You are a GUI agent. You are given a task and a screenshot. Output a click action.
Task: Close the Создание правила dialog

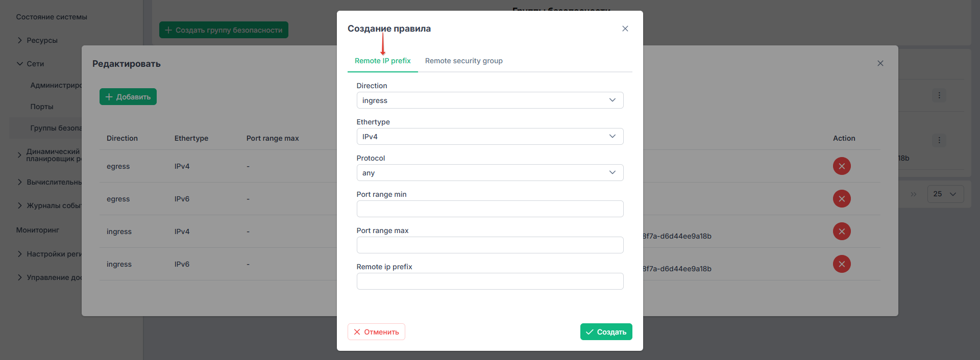click(625, 29)
